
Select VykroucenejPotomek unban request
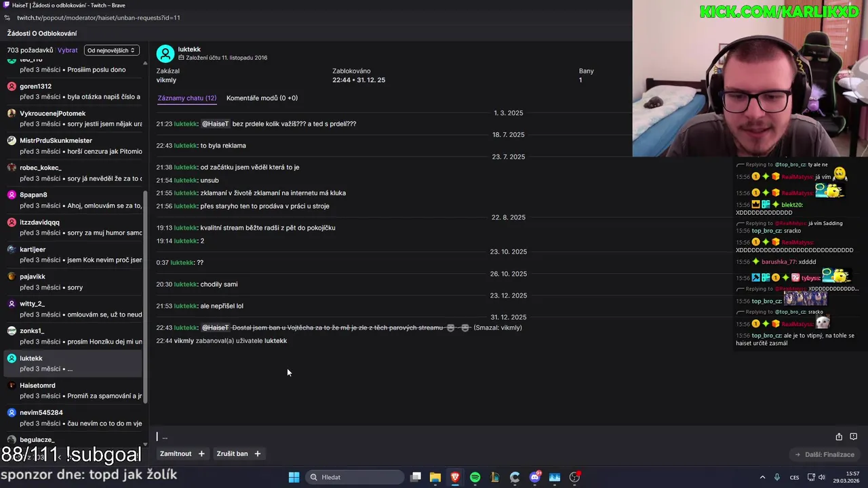click(73, 119)
